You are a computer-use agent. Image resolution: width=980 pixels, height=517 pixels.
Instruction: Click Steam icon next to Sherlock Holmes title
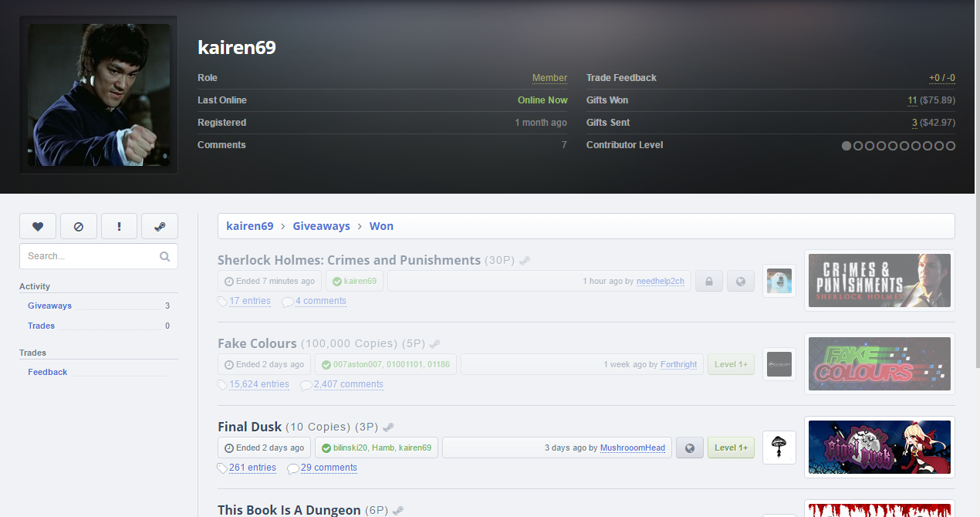pyautogui.click(x=525, y=261)
